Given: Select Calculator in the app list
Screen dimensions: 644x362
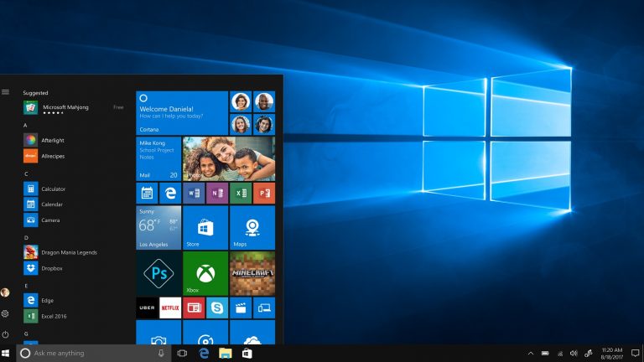Looking at the screenshot, I should tap(54, 189).
